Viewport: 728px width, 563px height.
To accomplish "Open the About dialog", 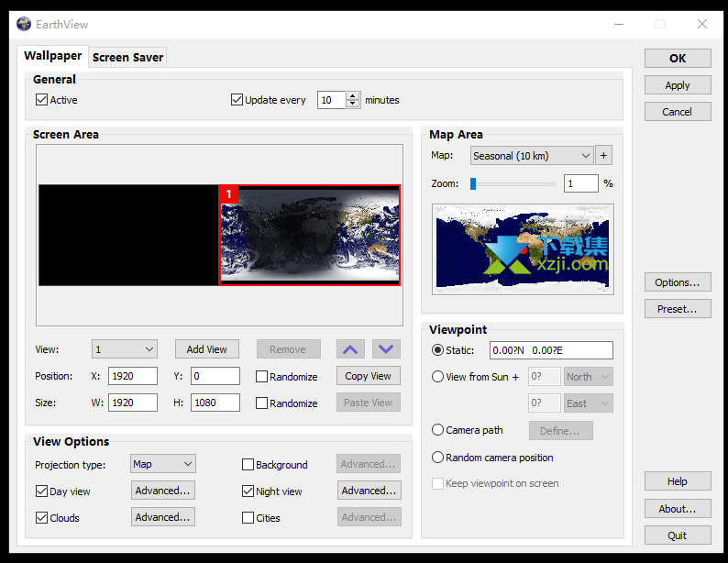I will point(678,509).
